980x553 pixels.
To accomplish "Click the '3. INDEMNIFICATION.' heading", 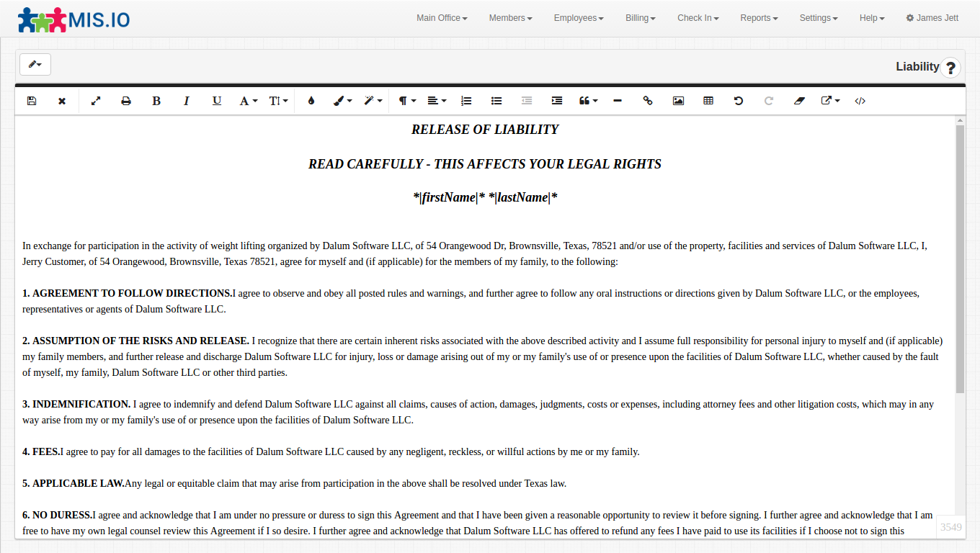I will coord(76,405).
